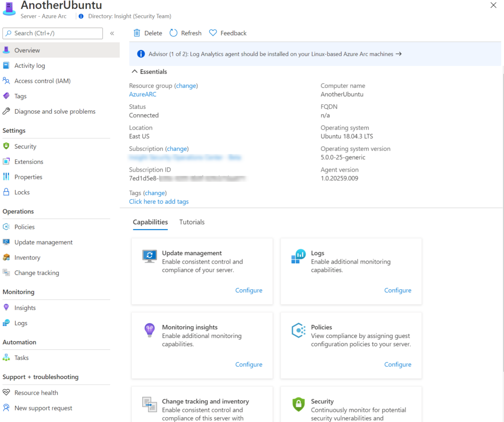This screenshot has height=422, width=504.
Task: Click the Update management sidebar icon
Action: 6,242
